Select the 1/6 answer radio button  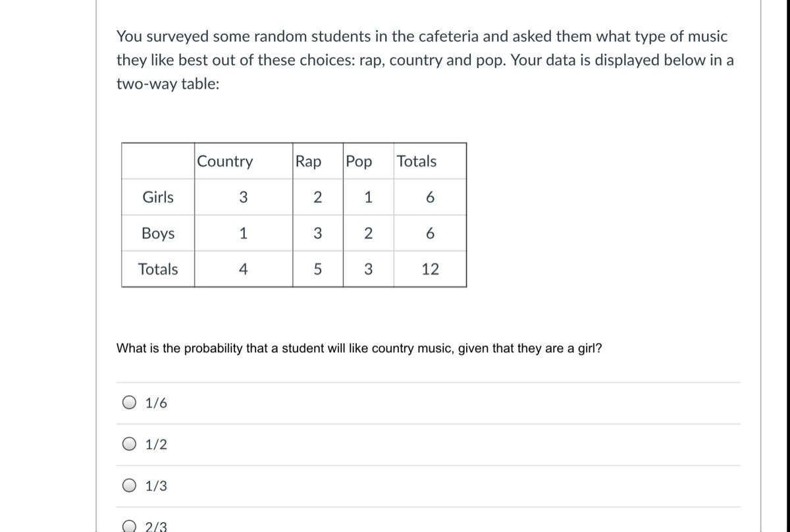pyautogui.click(x=130, y=403)
